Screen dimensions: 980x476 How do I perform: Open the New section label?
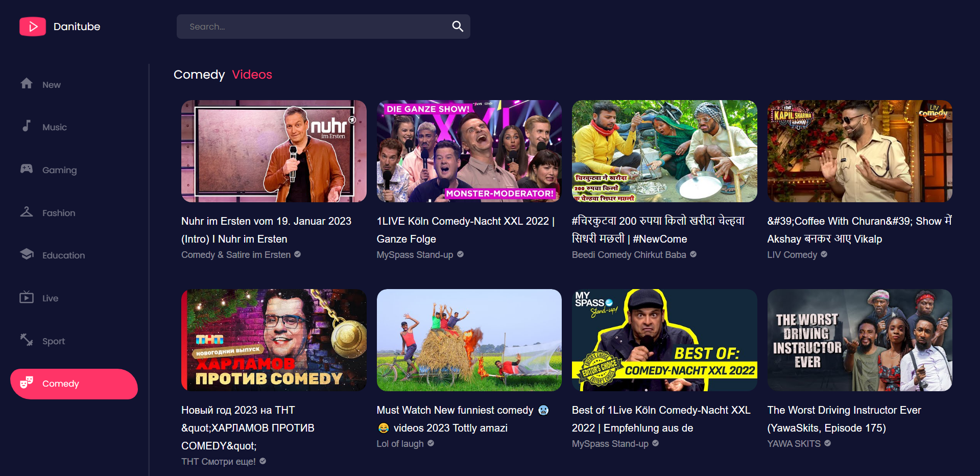pyautogui.click(x=52, y=85)
